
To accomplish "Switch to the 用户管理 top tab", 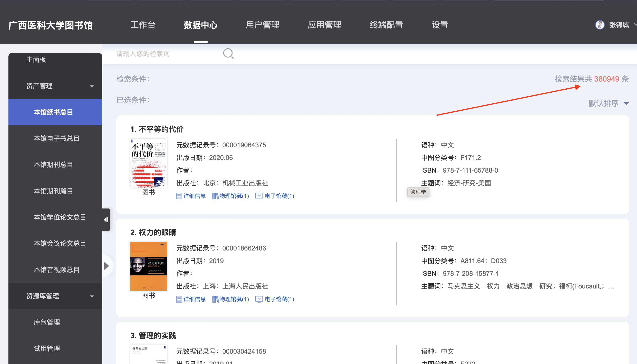I will pyautogui.click(x=262, y=25).
